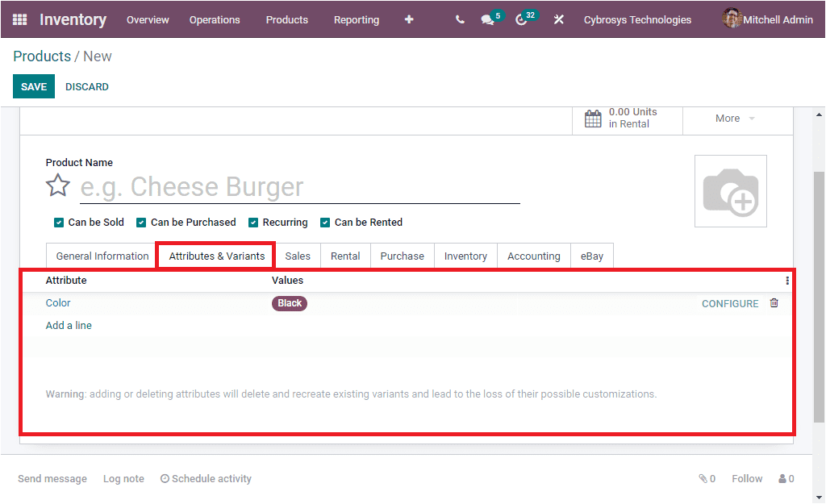
Task: Click the product image camera placeholder
Action: (730, 190)
